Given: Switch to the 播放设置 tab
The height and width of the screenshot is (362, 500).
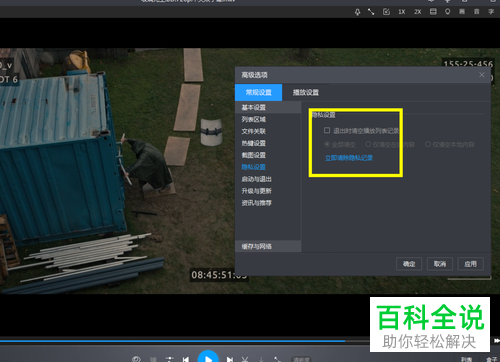Looking at the screenshot, I should click(x=306, y=92).
